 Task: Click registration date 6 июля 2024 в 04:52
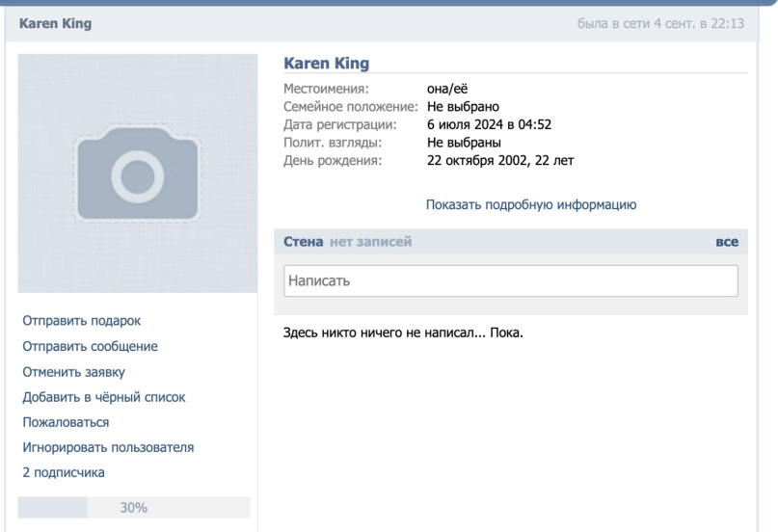pos(489,124)
